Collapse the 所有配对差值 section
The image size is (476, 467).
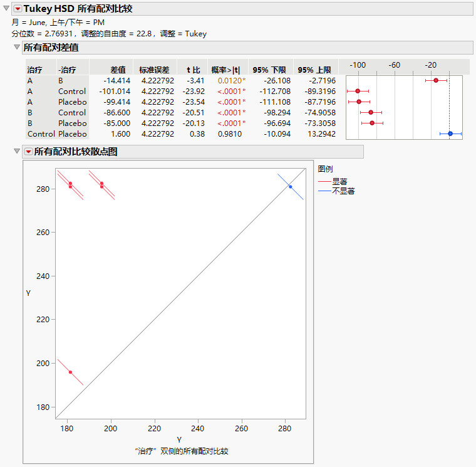pos(17,47)
